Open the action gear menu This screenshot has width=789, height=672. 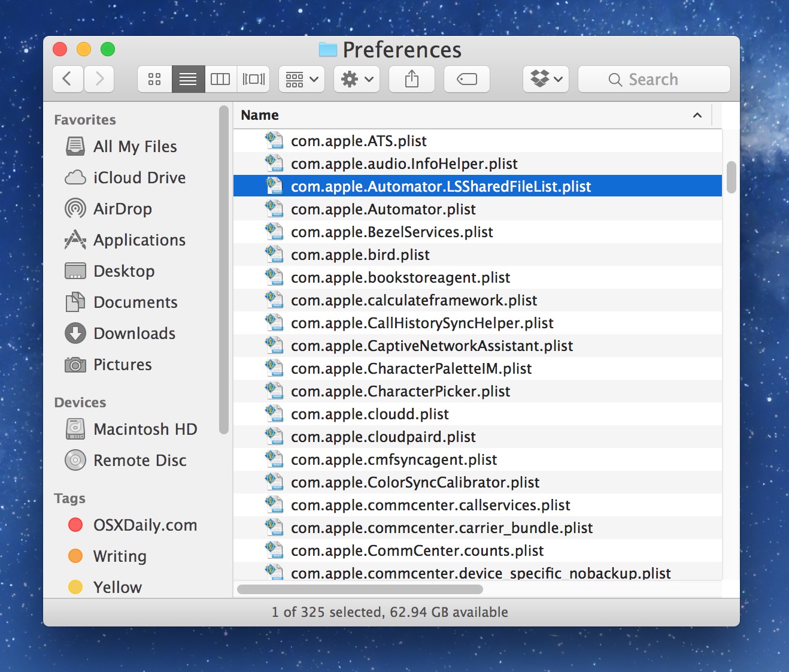[356, 78]
